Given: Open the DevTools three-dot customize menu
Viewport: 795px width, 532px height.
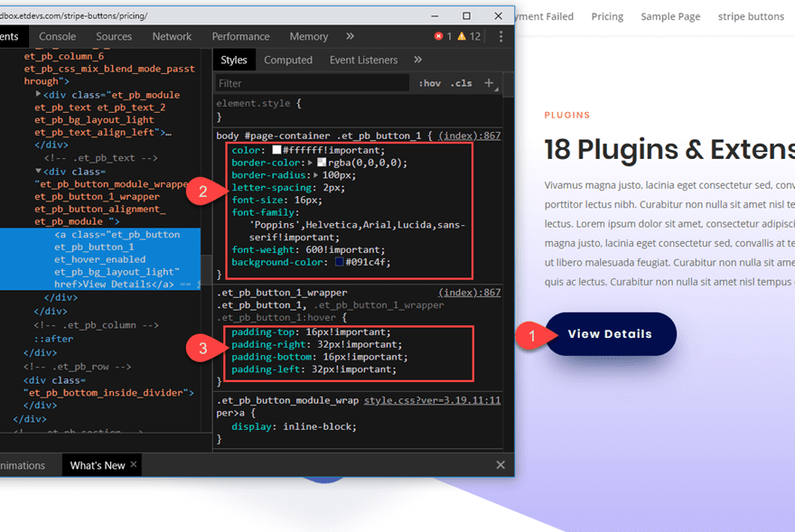Looking at the screenshot, I should (x=500, y=36).
